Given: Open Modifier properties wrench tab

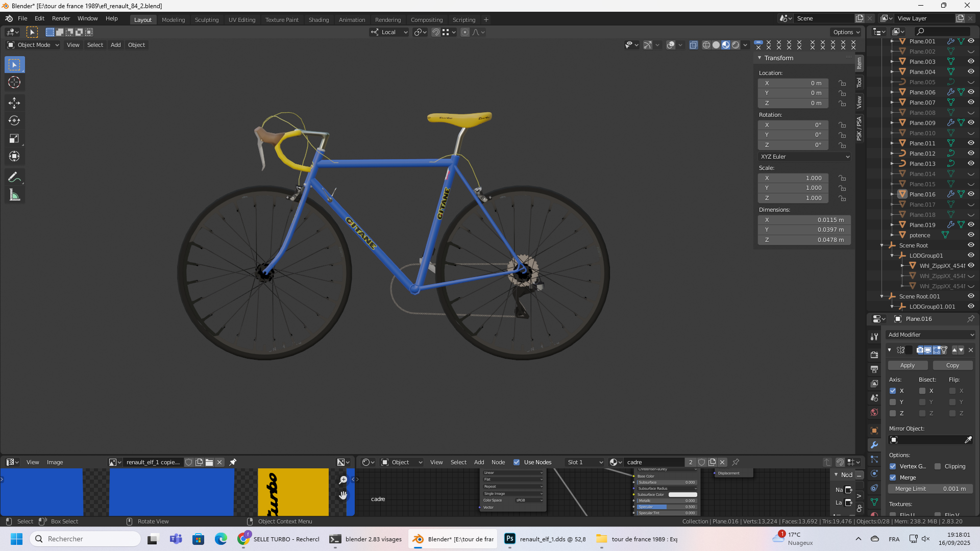Looking at the screenshot, I should (x=874, y=445).
